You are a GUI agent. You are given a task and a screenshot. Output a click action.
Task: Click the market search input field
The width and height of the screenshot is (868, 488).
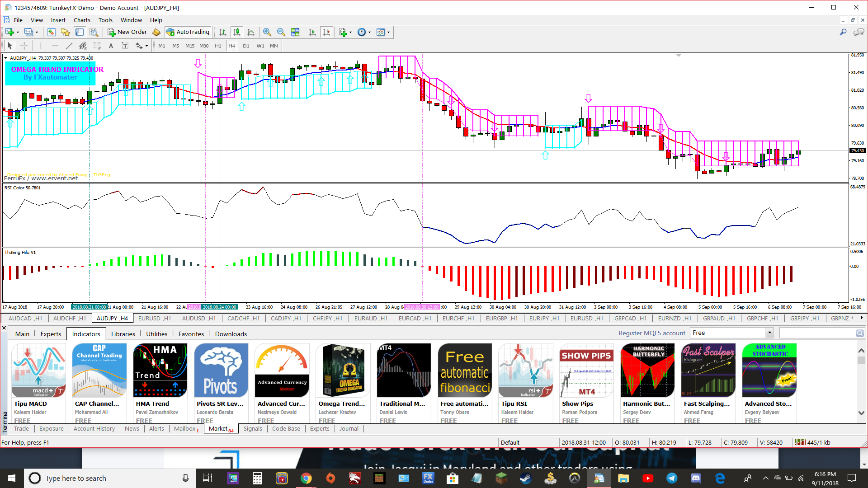tap(817, 333)
